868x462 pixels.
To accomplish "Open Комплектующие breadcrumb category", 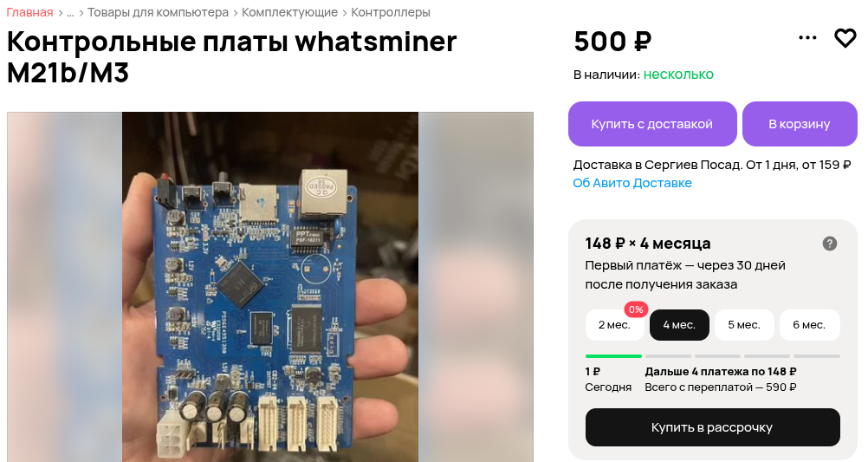I will [289, 12].
